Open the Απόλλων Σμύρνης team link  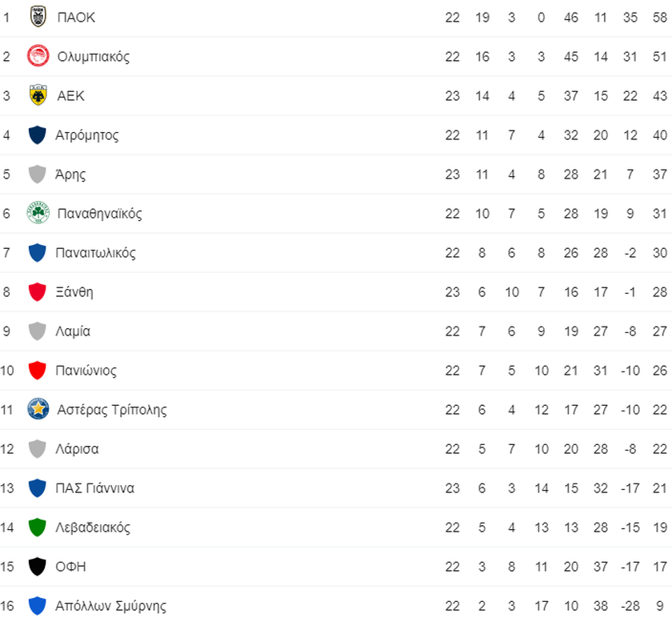110,605
